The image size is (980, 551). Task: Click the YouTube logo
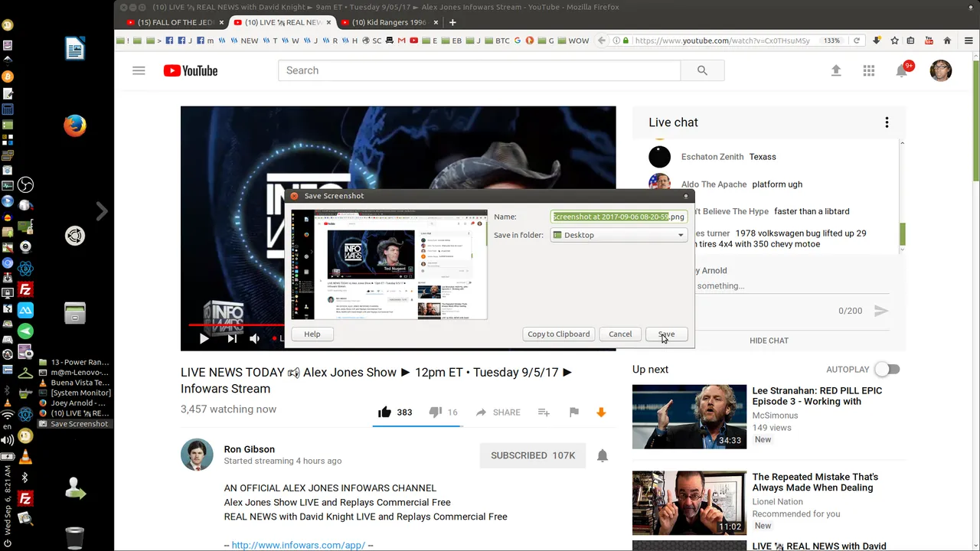tap(191, 70)
